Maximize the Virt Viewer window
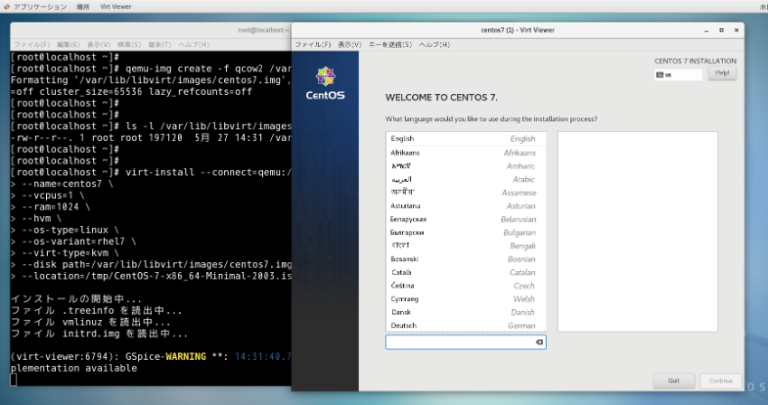768x405 pixels. (721, 31)
